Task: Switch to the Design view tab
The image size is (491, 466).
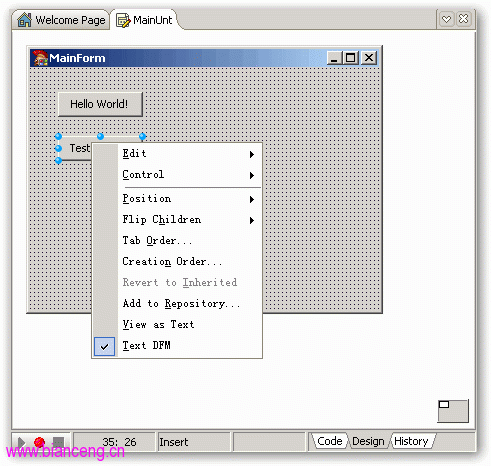Action: 368,441
